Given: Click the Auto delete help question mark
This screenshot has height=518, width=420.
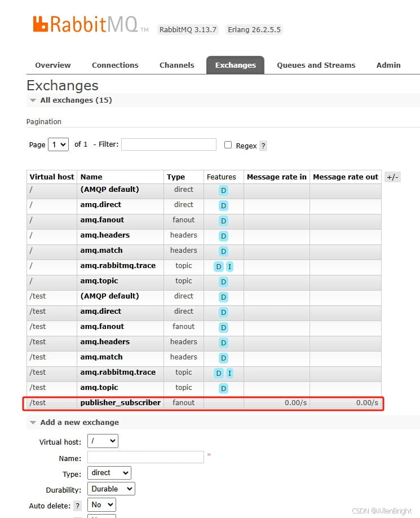Looking at the screenshot, I should tap(77, 506).
